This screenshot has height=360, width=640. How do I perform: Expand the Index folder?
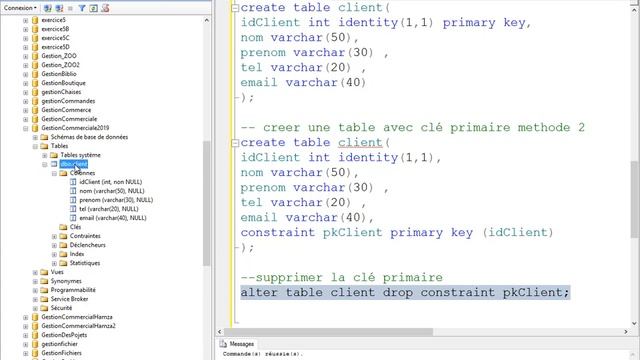click(x=54, y=254)
